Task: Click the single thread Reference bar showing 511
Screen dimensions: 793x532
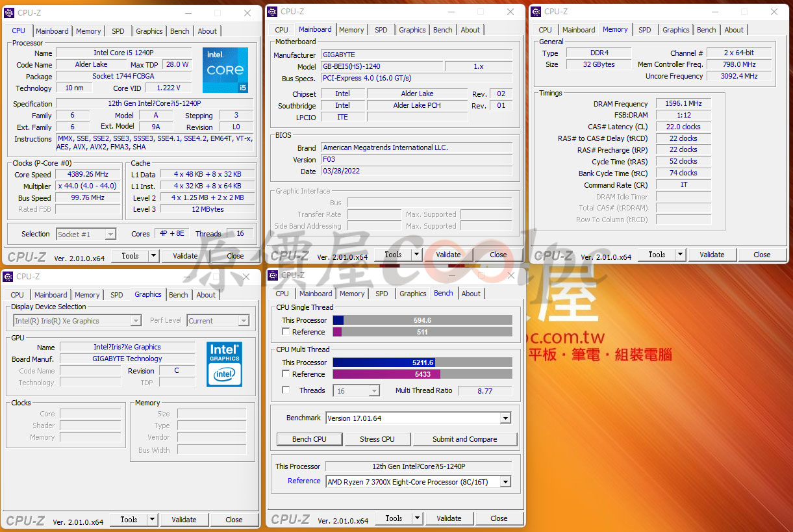Action: (x=422, y=332)
